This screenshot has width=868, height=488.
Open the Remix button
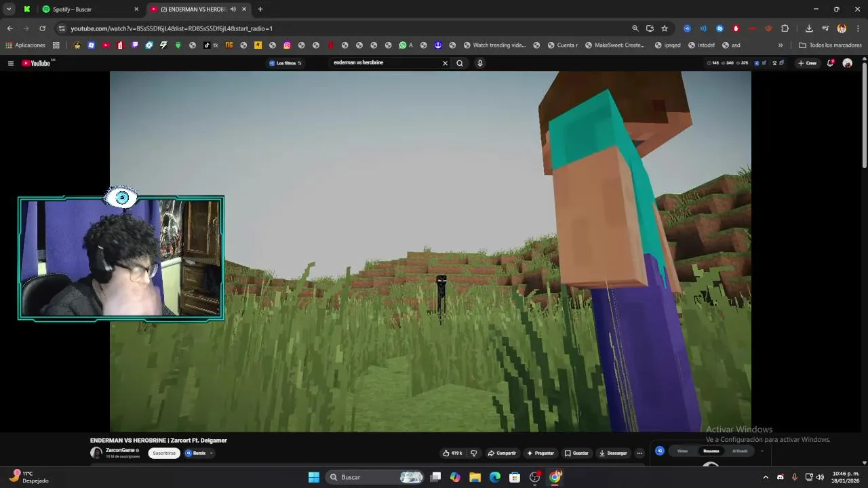[195, 453]
